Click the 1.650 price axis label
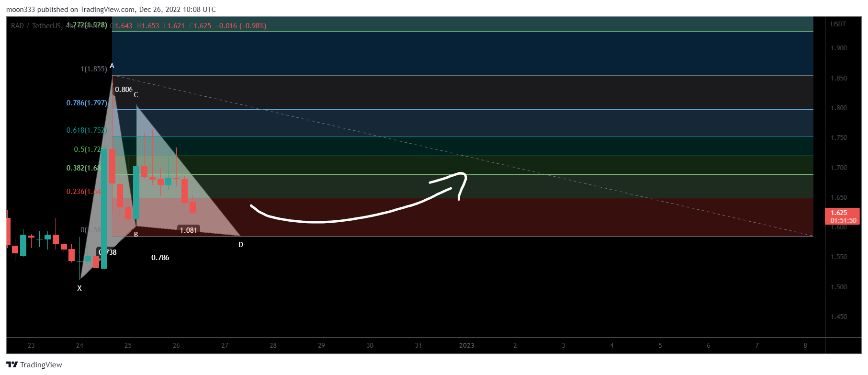The width and height of the screenshot is (868, 375). [839, 197]
